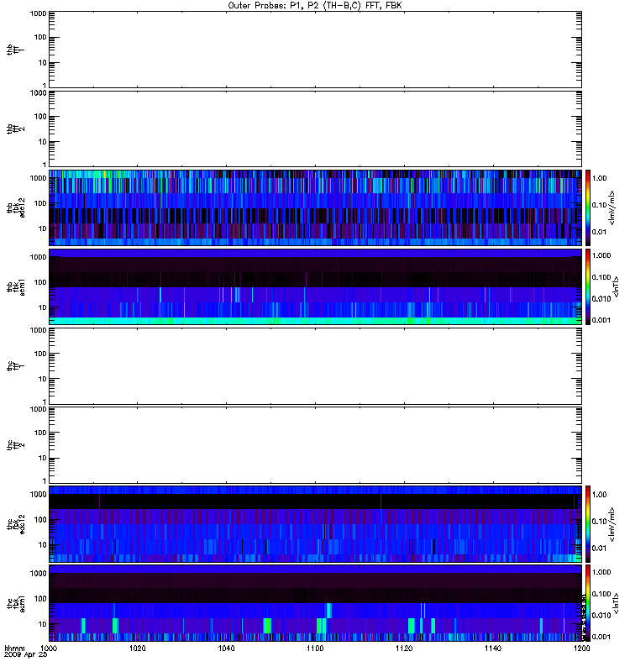Image resolution: width=630 pixels, height=672 pixels.
Task: Click the '0.001' value on thc scm1 color bar
Action: click(x=601, y=637)
